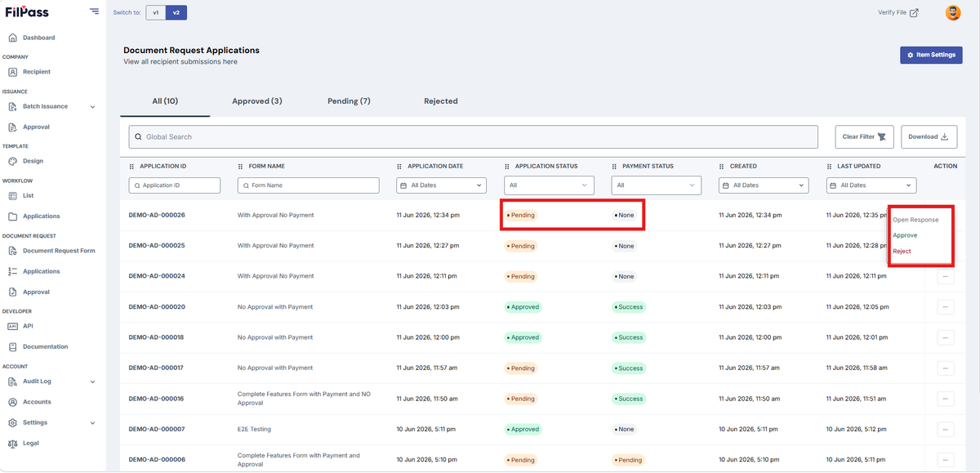Open actions menu for DEMO-AD-000020

tap(945, 307)
